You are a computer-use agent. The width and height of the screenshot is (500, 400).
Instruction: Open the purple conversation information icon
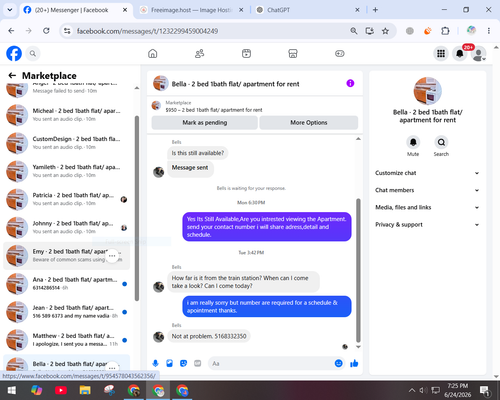tap(350, 83)
